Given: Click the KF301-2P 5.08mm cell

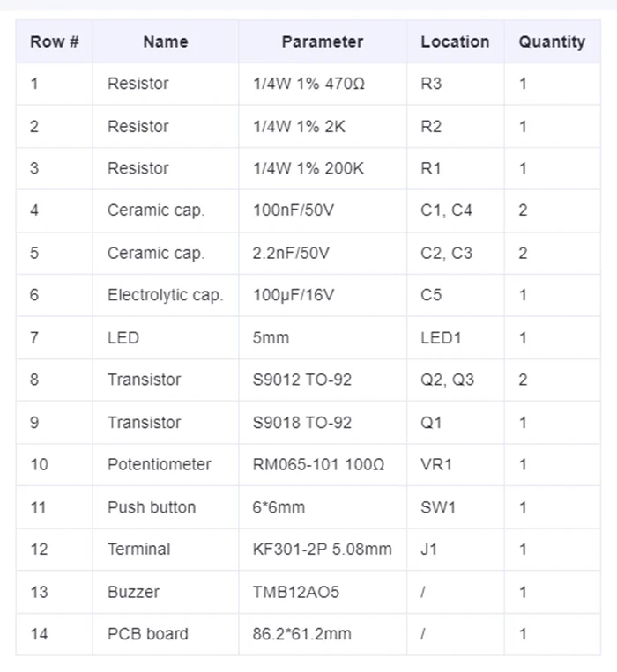Looking at the screenshot, I should (322, 549).
